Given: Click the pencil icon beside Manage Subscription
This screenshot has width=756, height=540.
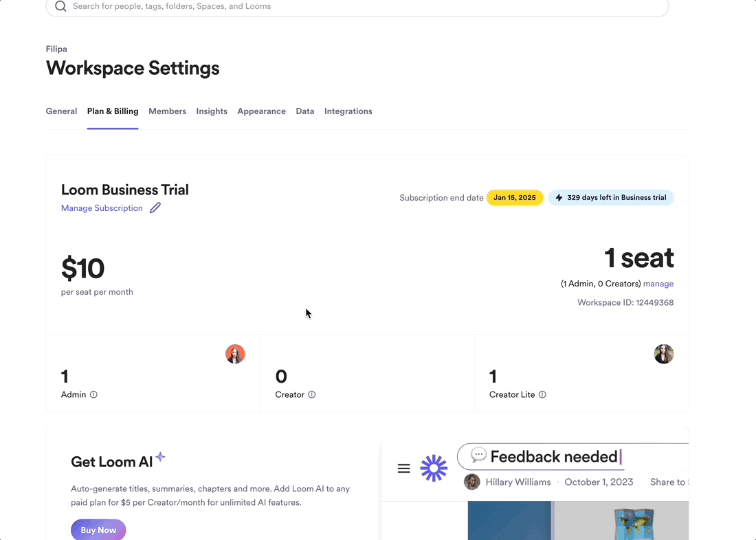Looking at the screenshot, I should pyautogui.click(x=155, y=208).
